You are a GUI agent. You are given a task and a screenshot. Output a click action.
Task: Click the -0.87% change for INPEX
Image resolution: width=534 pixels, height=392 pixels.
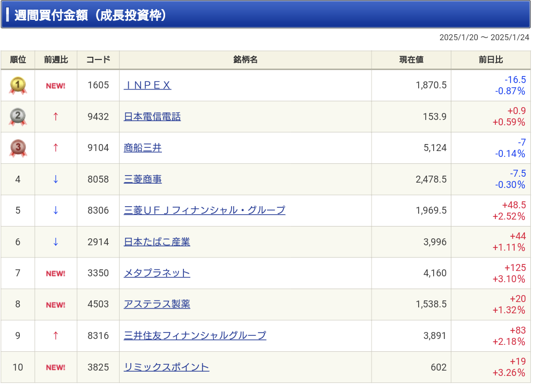click(x=510, y=91)
